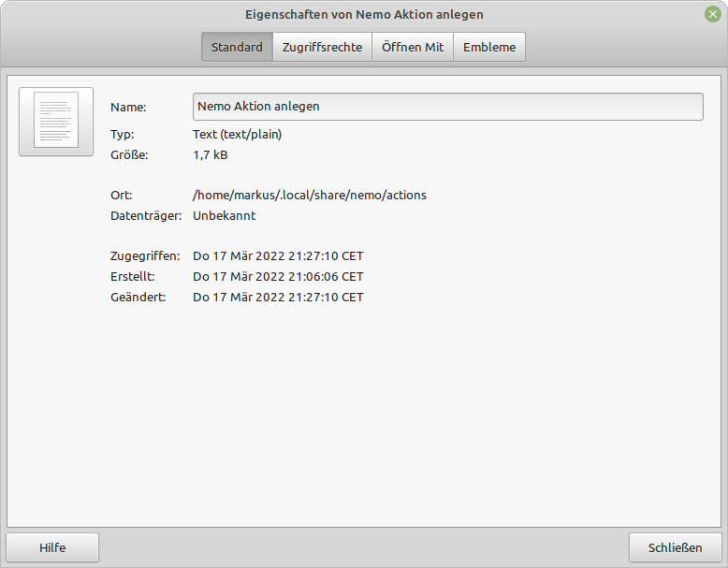The height and width of the screenshot is (568, 728).
Task: Click the Standard tab
Action: [237, 47]
